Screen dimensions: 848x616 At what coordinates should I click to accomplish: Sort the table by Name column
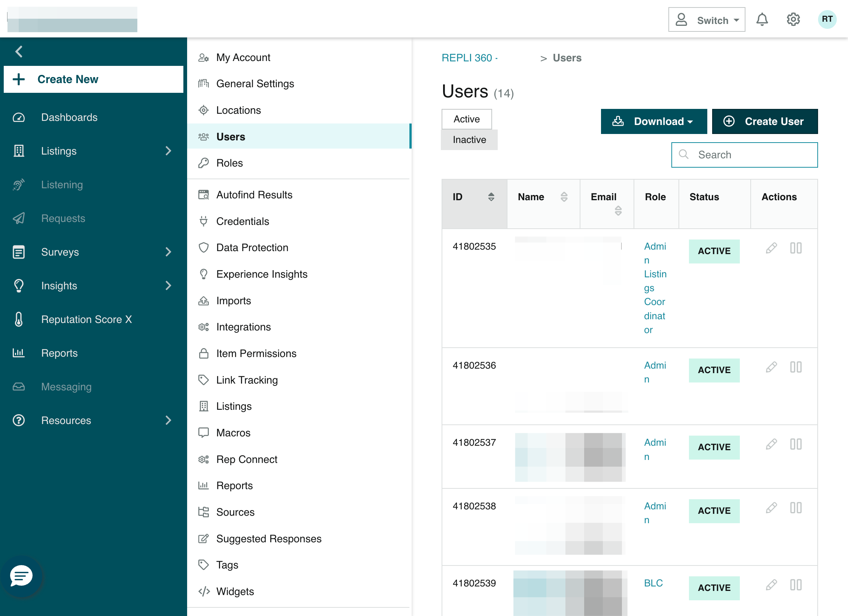564,197
